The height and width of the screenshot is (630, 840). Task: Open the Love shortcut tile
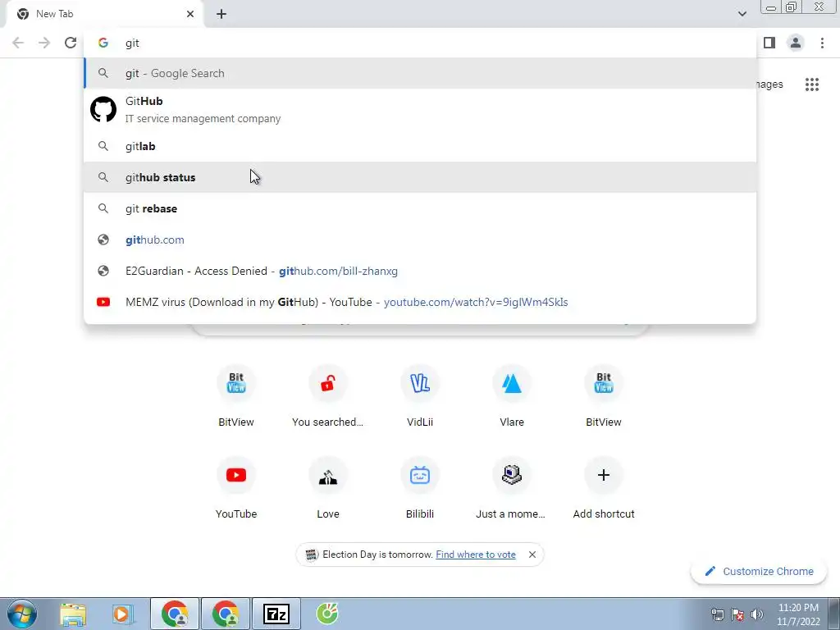(328, 487)
